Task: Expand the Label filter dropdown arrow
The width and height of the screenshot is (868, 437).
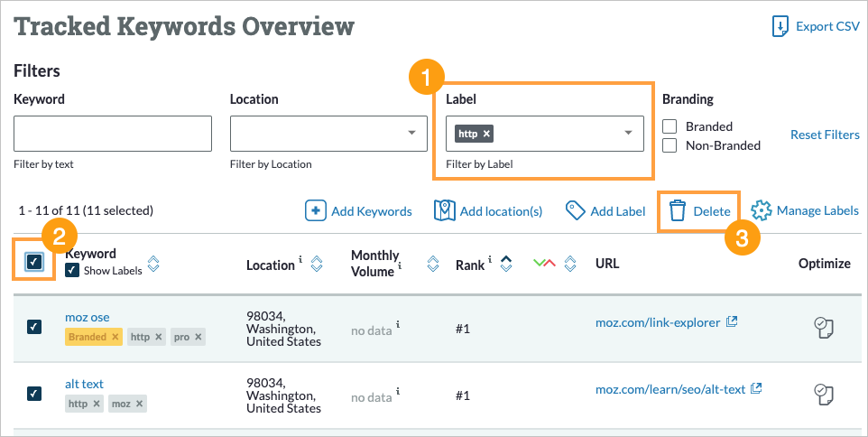Action: 629,134
